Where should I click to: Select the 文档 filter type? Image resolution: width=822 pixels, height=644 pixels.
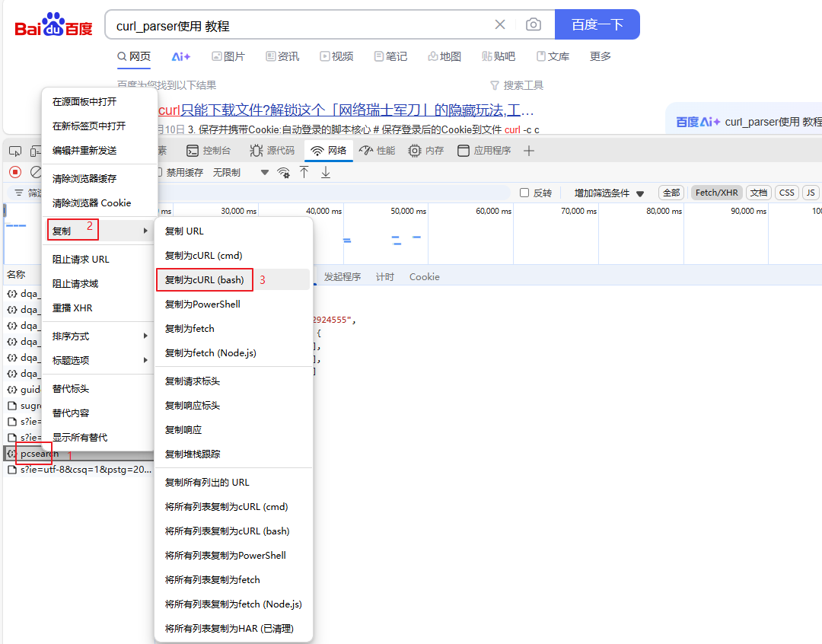[x=759, y=193]
